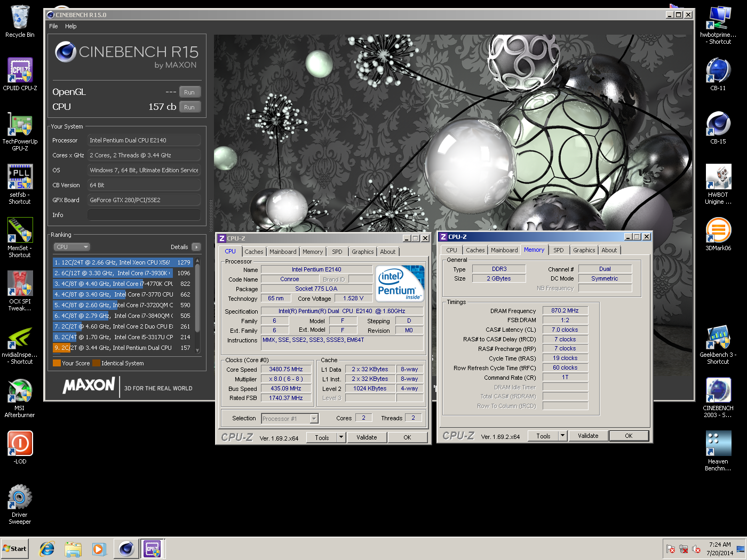Open Windows Explorer folder in taskbar
Viewport: 747px width, 560px height.
coord(73,548)
